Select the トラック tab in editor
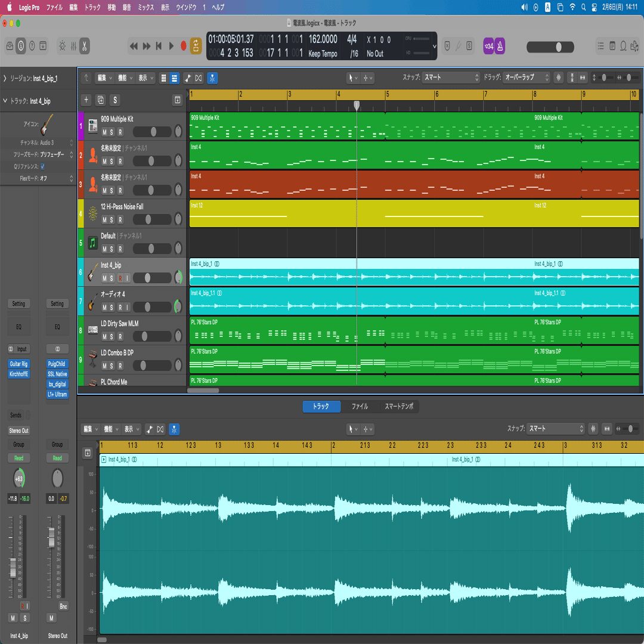Viewport: 644px width, 644px height. 321,407
